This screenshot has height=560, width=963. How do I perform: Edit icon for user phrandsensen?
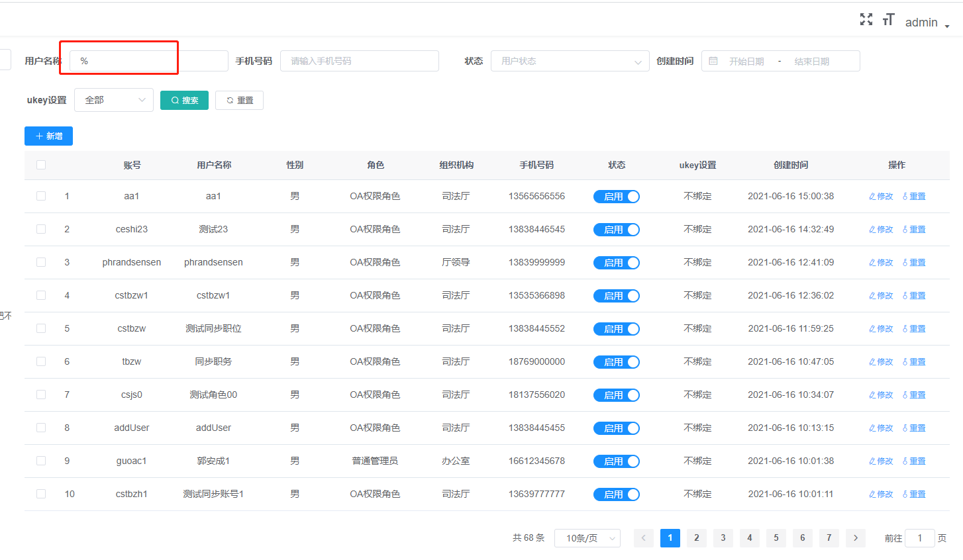881,263
